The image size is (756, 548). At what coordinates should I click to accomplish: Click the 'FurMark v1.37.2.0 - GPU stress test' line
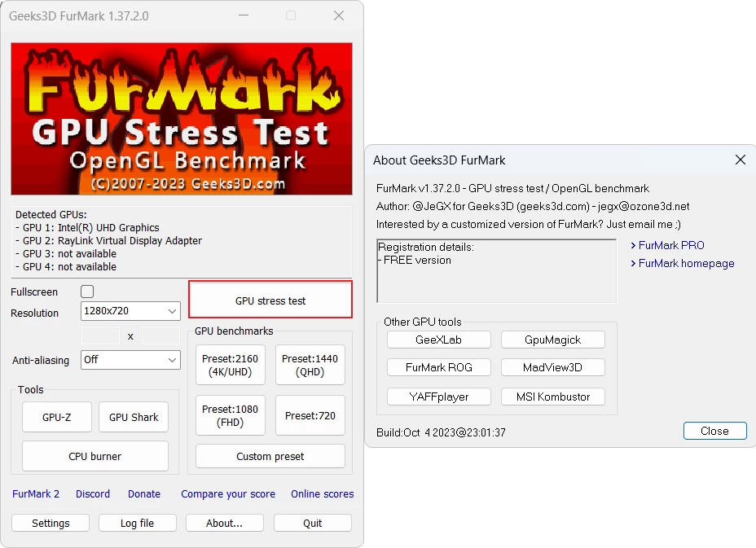[512, 188]
